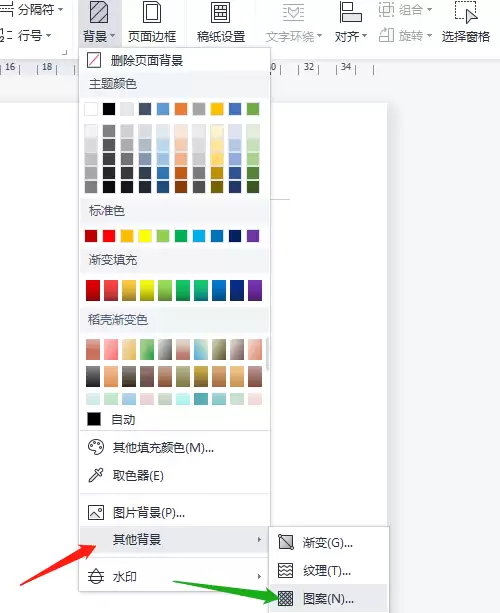Select the green theme color in top row
Viewport: 500px width, 613px height.
253,109
